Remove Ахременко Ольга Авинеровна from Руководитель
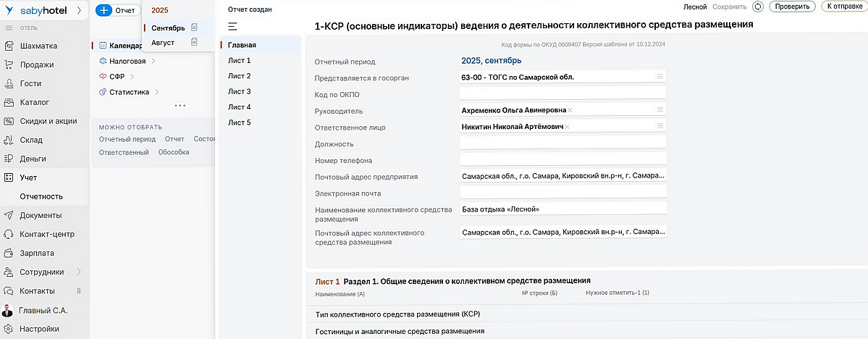This screenshot has height=339, width=868. point(570,110)
